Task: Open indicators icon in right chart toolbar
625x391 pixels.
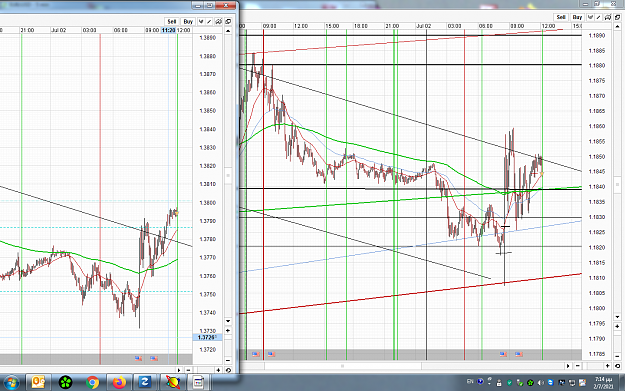Action: tap(608, 17)
